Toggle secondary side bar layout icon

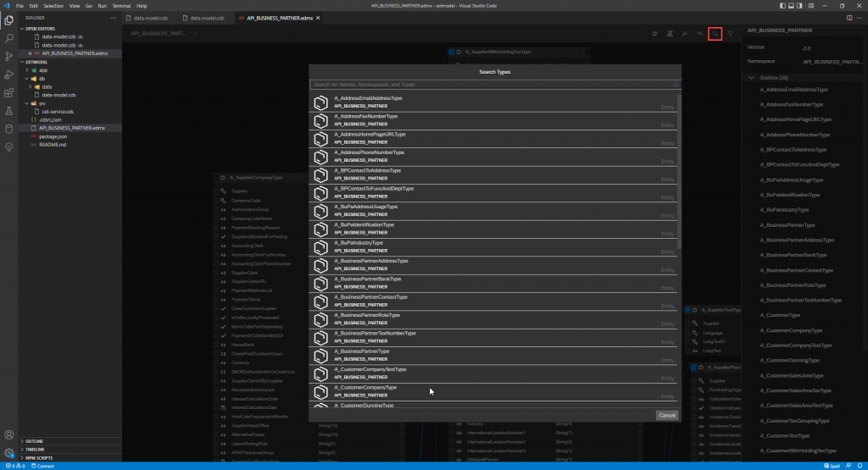tap(799, 6)
